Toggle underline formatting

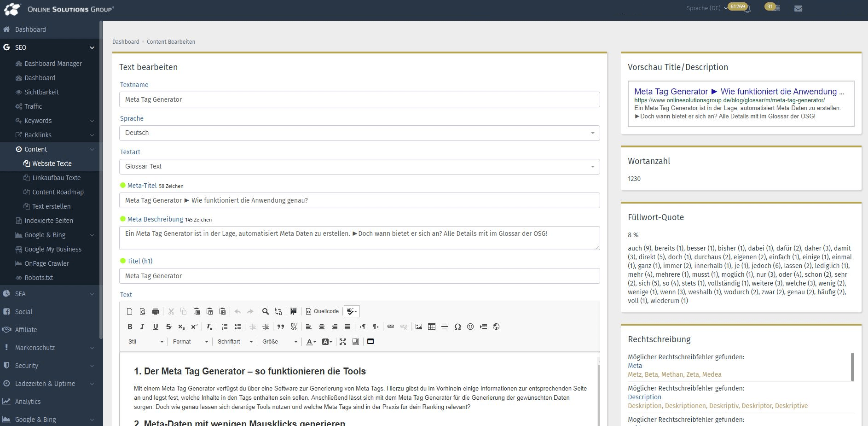click(156, 327)
